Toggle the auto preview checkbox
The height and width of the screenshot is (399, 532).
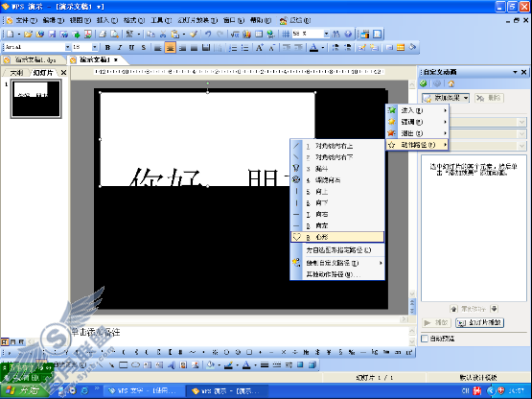tap(425, 339)
